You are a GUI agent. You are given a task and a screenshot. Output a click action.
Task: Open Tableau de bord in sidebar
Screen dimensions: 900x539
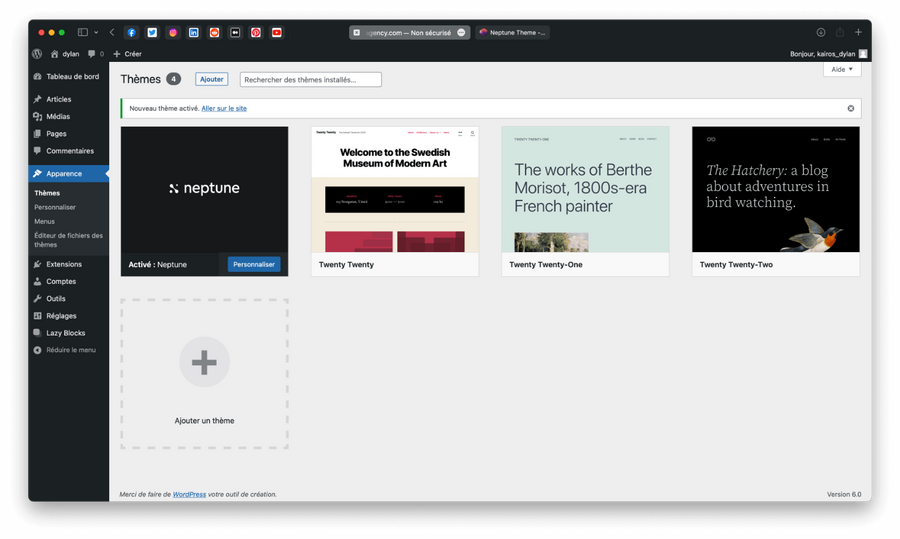tap(68, 76)
